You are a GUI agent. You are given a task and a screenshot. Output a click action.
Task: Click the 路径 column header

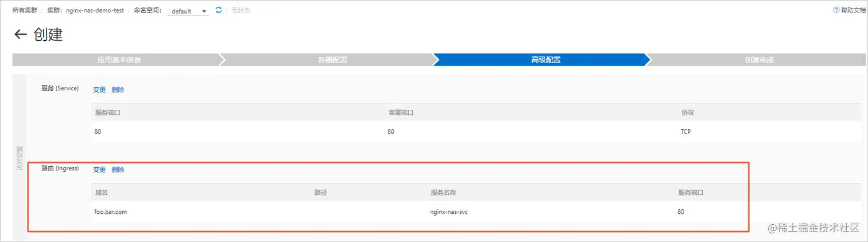(320, 192)
